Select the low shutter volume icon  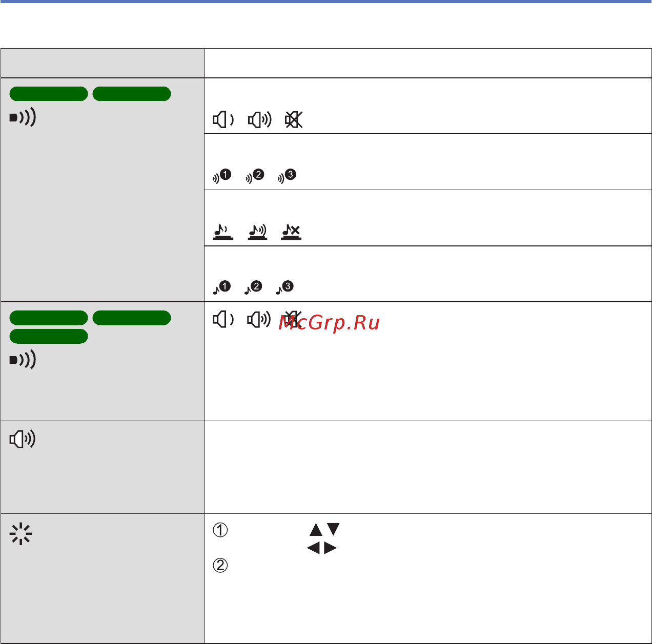pos(223,232)
